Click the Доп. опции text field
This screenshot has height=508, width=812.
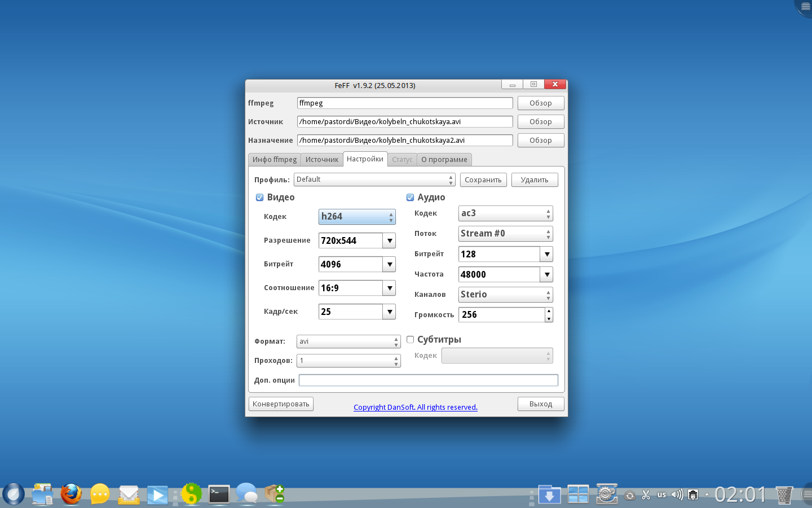click(x=428, y=380)
